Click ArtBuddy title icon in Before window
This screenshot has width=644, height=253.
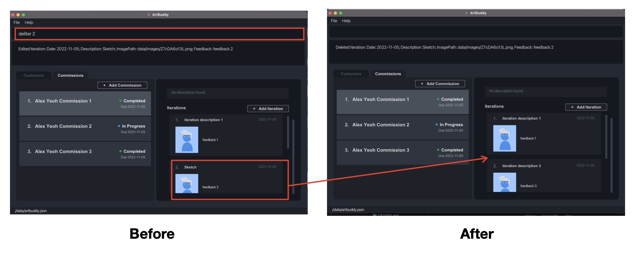click(x=149, y=15)
